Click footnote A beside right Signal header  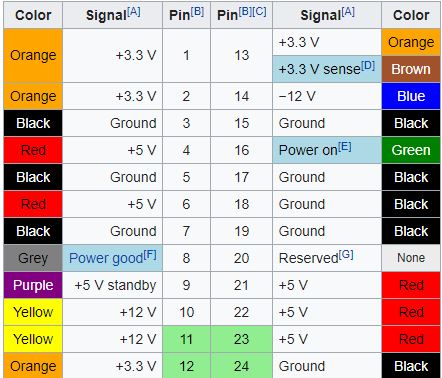[348, 12]
